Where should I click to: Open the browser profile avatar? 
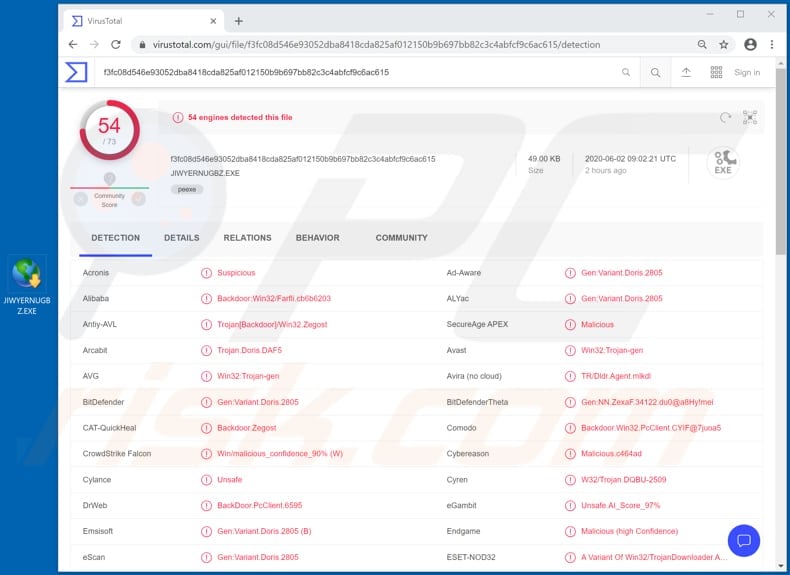tap(750, 44)
